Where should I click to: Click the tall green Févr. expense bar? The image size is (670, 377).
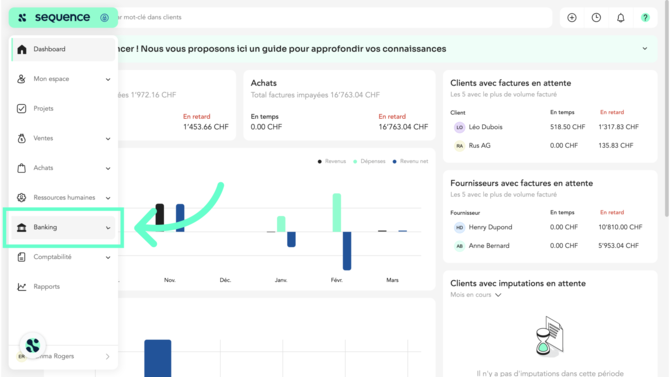point(337,212)
